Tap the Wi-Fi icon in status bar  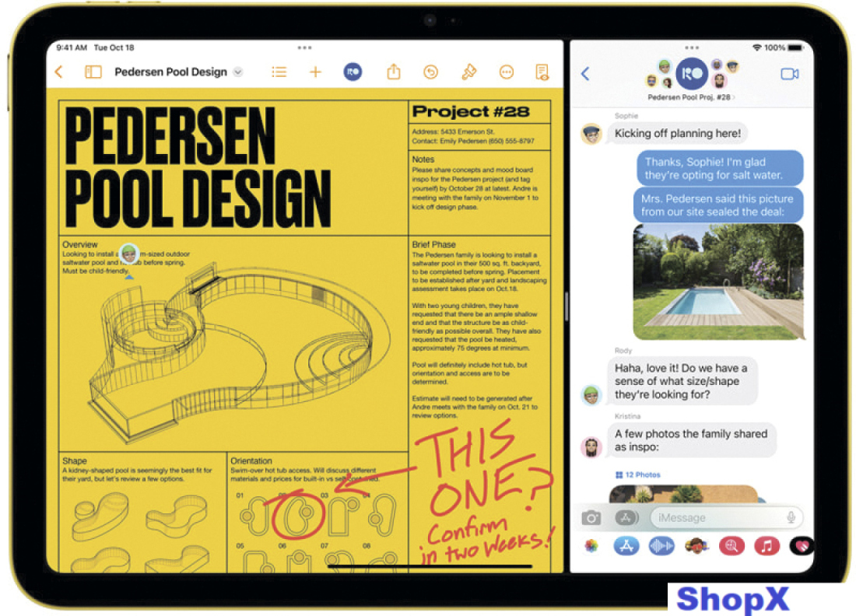[756, 48]
